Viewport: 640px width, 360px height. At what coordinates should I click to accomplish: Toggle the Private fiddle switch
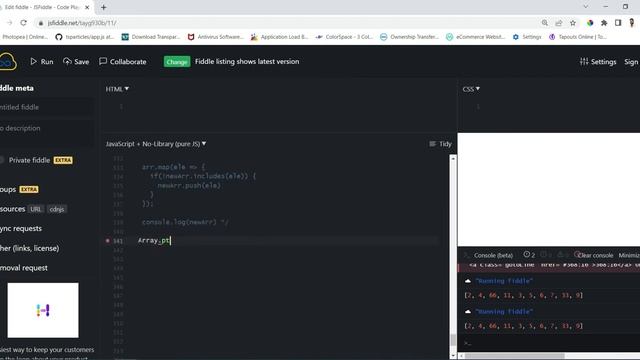(x=2, y=160)
